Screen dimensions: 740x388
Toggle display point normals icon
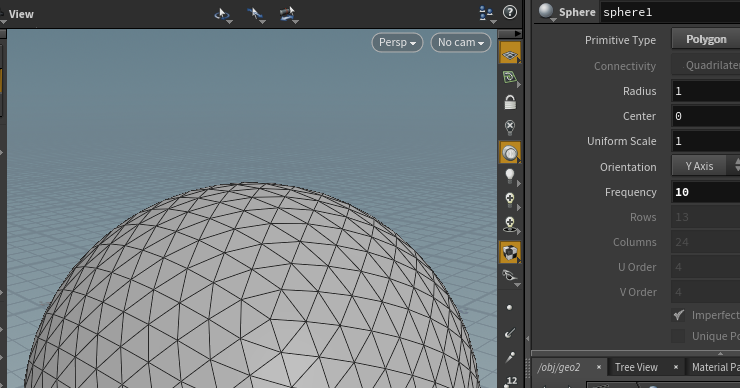[x=510, y=333]
